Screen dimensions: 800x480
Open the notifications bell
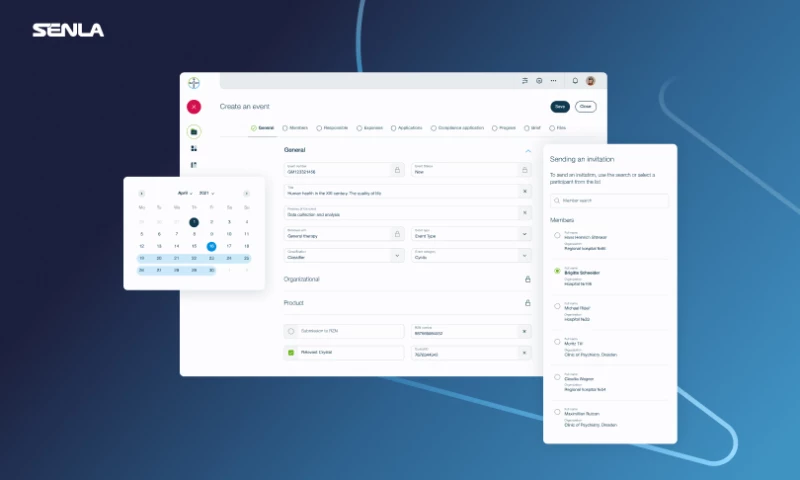pos(575,81)
